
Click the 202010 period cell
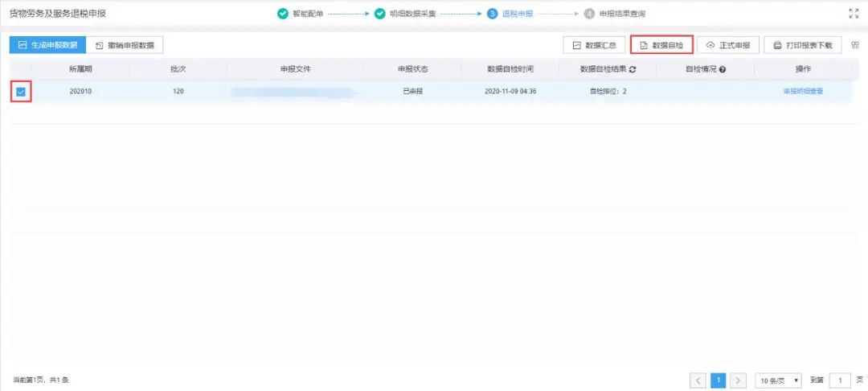[x=81, y=92]
